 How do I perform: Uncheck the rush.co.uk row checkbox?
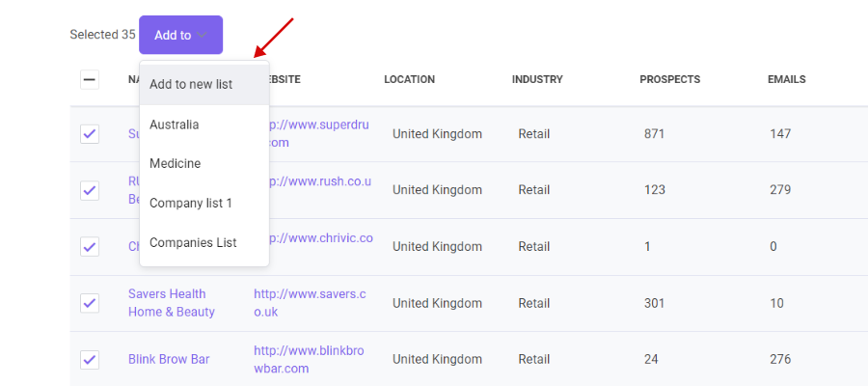(x=89, y=190)
